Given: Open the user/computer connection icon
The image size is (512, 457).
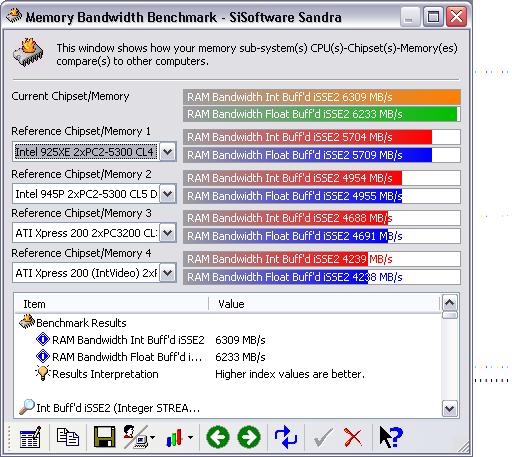Looking at the screenshot, I should [x=135, y=437].
